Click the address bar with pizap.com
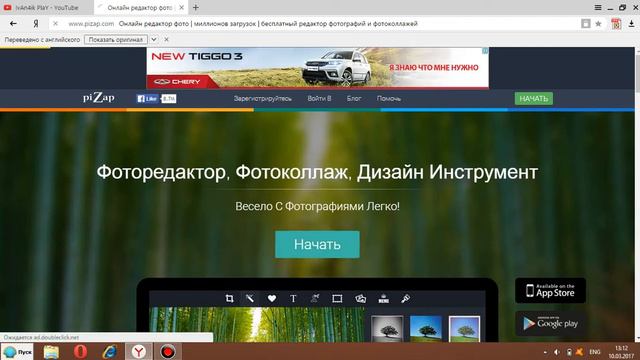The width and height of the screenshot is (640, 360). 314,24
